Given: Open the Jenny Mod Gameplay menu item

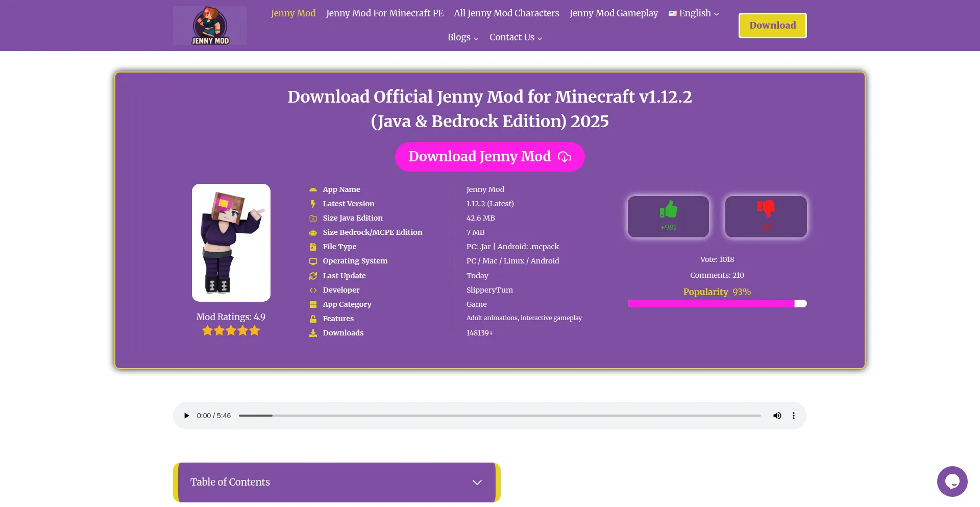Looking at the screenshot, I should click(614, 13).
